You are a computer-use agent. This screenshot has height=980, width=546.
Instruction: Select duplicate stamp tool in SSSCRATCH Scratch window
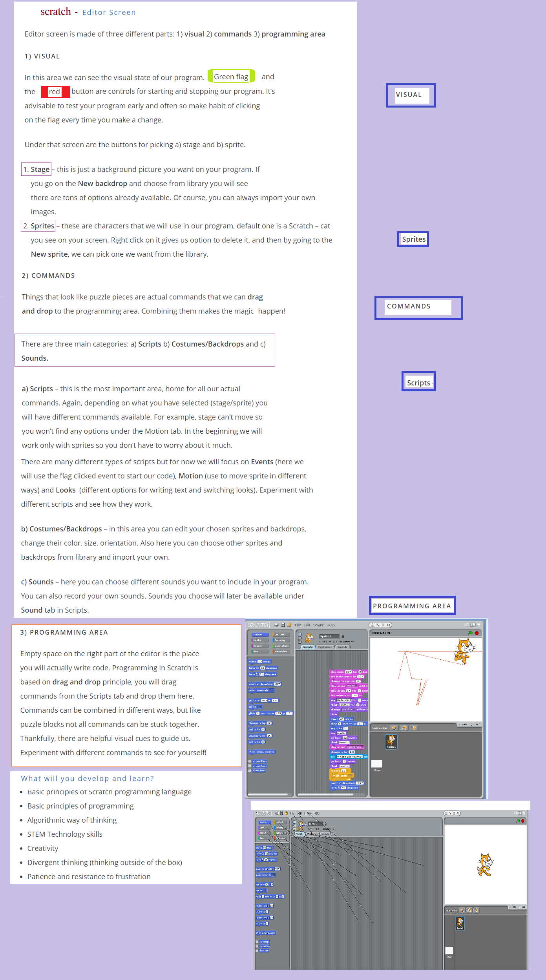pyautogui.click(x=373, y=625)
